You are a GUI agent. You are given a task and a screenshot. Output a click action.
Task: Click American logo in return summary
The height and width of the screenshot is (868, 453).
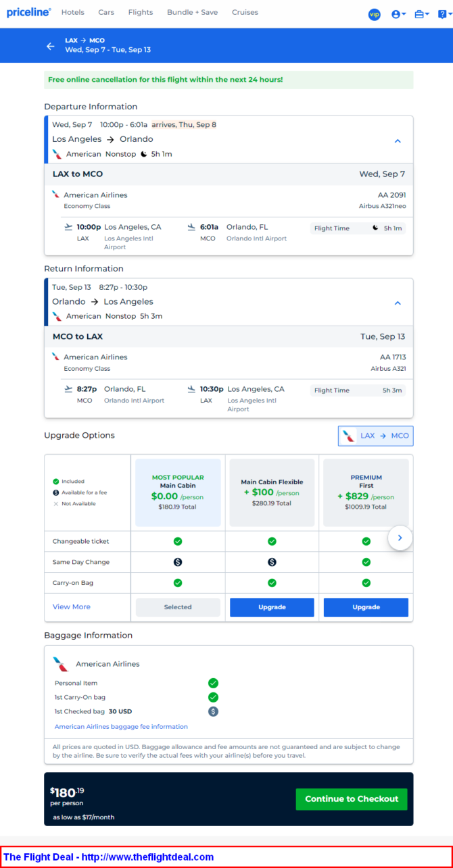(57, 316)
